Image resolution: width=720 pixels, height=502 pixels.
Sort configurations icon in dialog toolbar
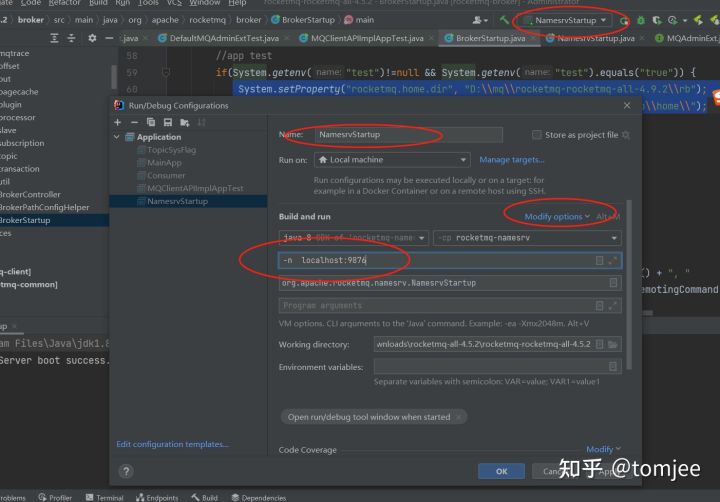(202, 122)
